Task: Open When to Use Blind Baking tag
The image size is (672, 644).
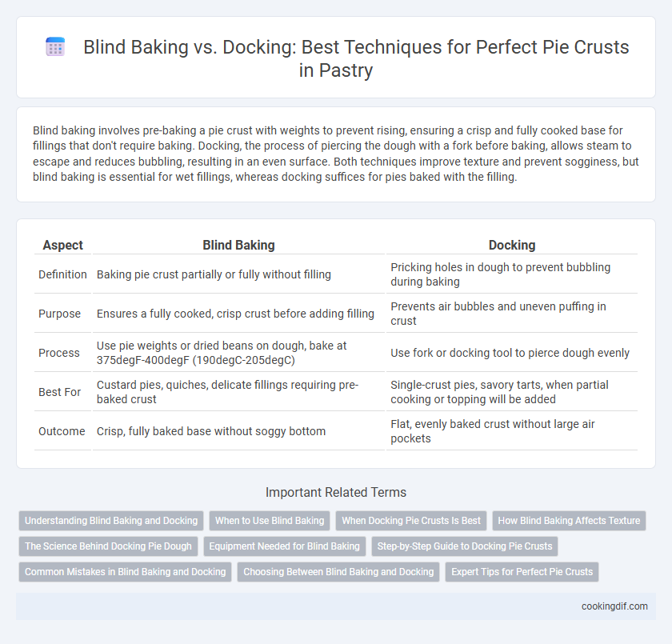Action: (270, 521)
